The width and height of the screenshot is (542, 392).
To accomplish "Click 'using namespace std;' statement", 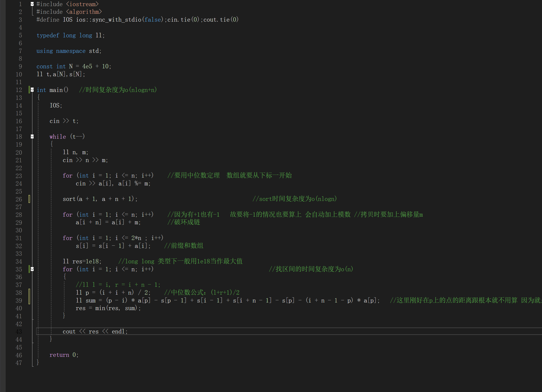I will (69, 51).
